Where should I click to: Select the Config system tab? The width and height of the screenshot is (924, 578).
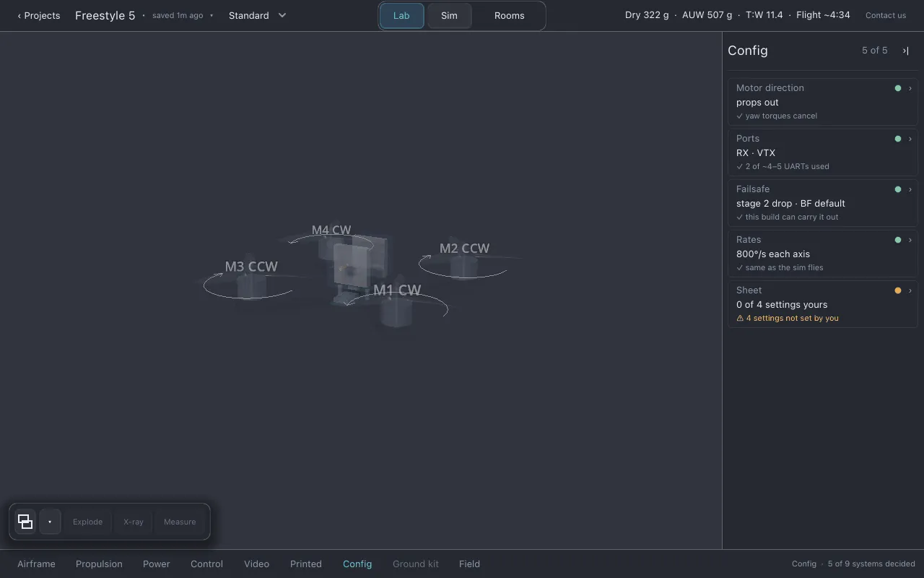point(357,564)
